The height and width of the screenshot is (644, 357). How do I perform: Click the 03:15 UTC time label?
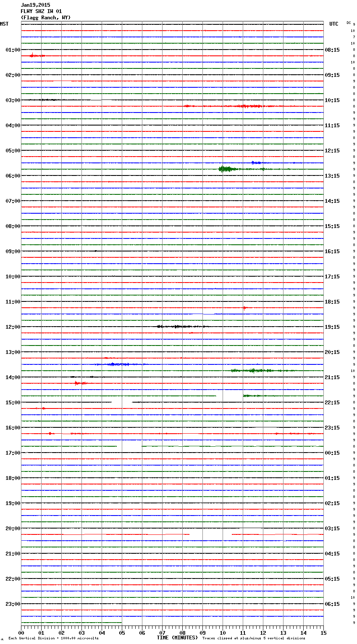point(332,529)
